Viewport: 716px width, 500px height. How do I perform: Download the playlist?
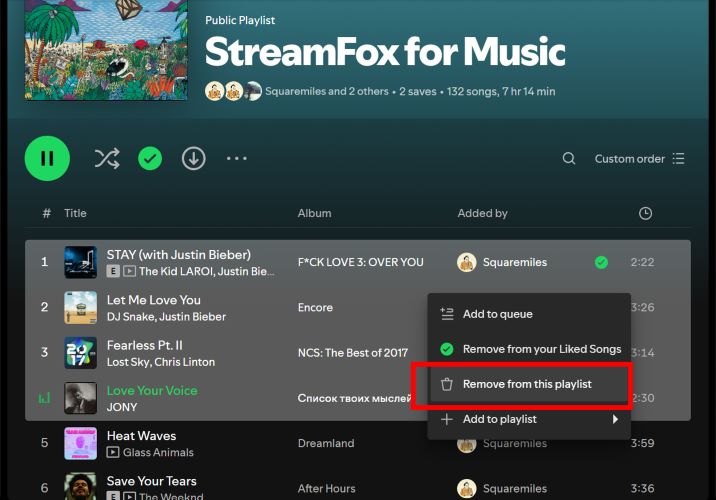click(194, 158)
